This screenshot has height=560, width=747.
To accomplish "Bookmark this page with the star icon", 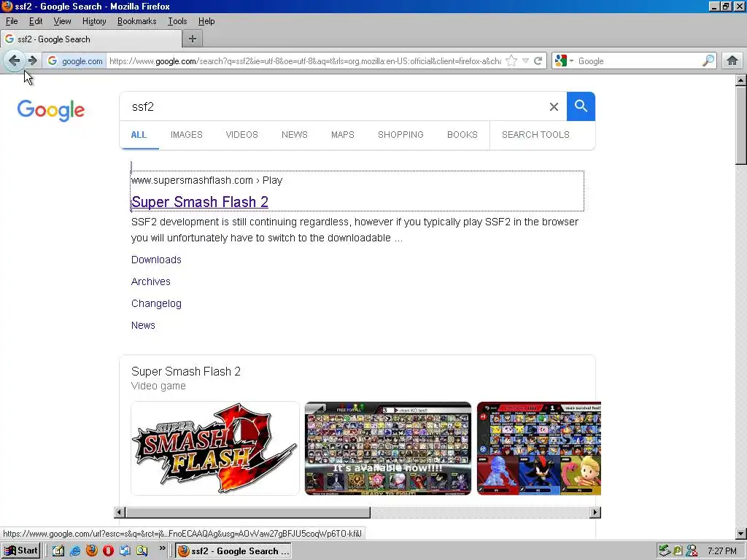I will coord(511,61).
